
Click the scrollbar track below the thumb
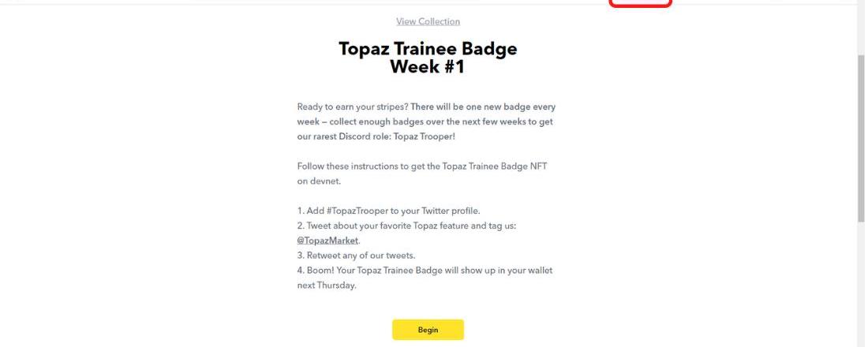coord(861,284)
